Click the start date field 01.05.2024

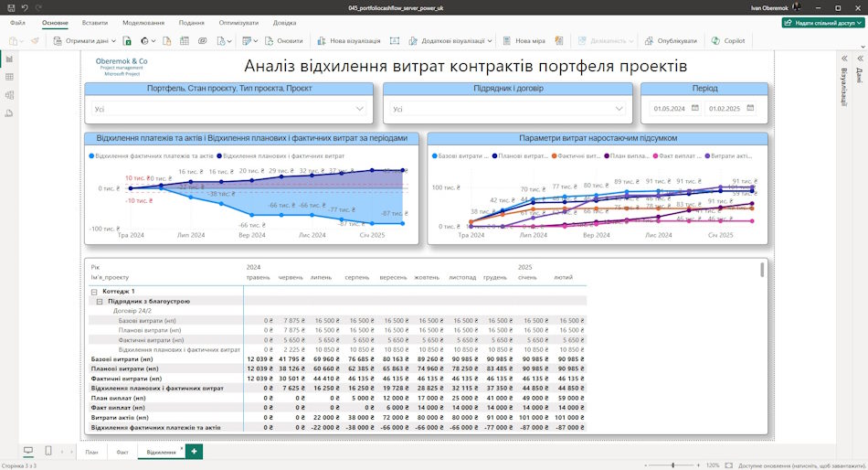point(669,109)
